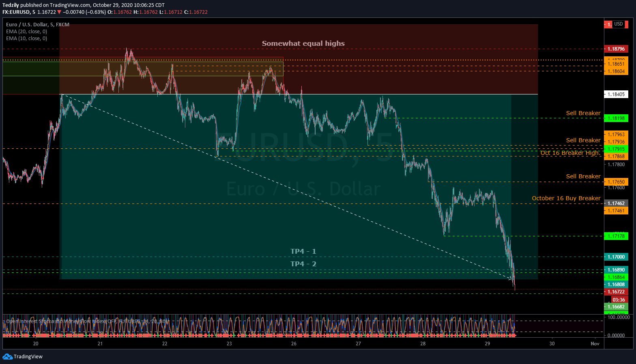This screenshot has height=364, width=636.
Task: Click the EMA (20, close, 0) indicator legend
Action: coord(26,31)
